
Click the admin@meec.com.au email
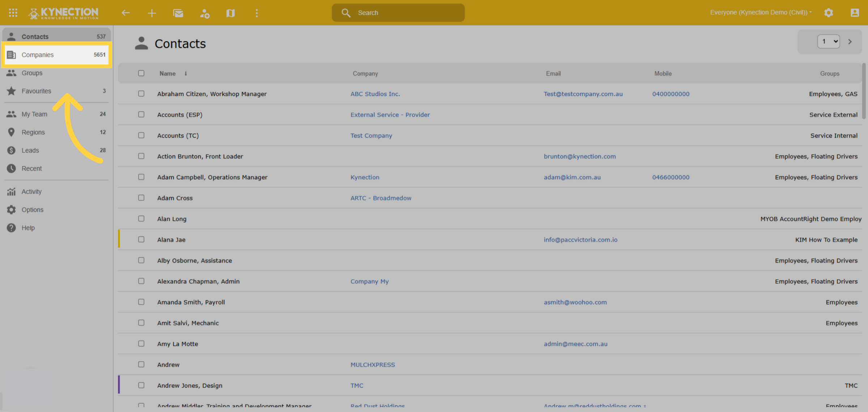(575, 344)
